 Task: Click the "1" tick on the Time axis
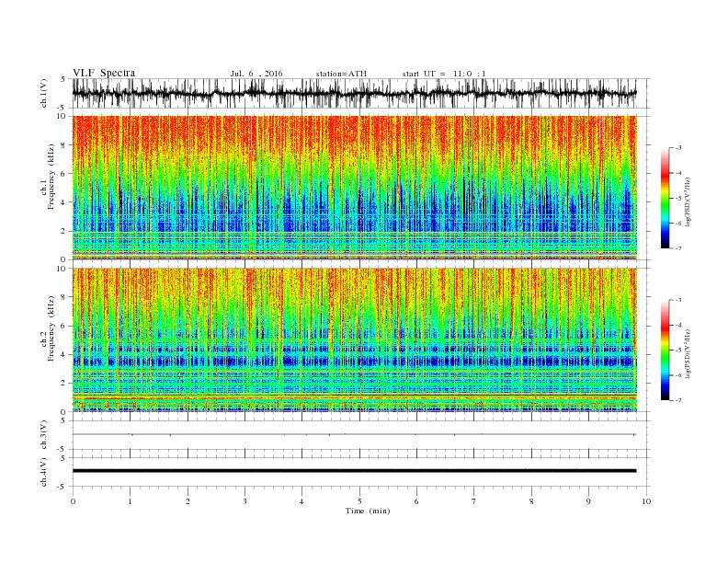(130, 501)
